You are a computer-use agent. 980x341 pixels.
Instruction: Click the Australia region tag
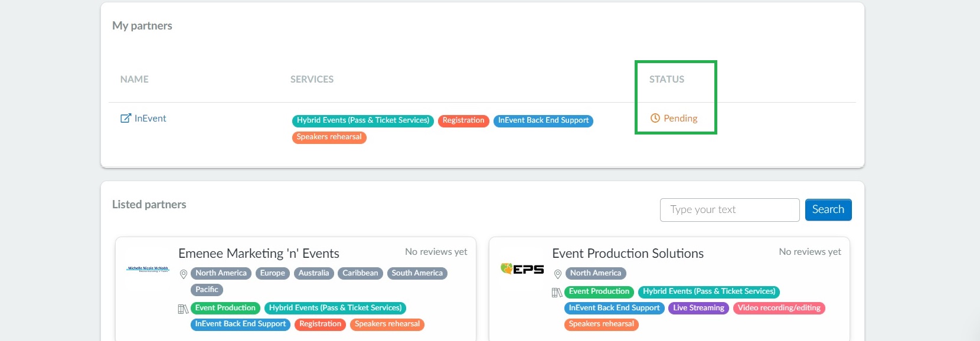pos(313,273)
